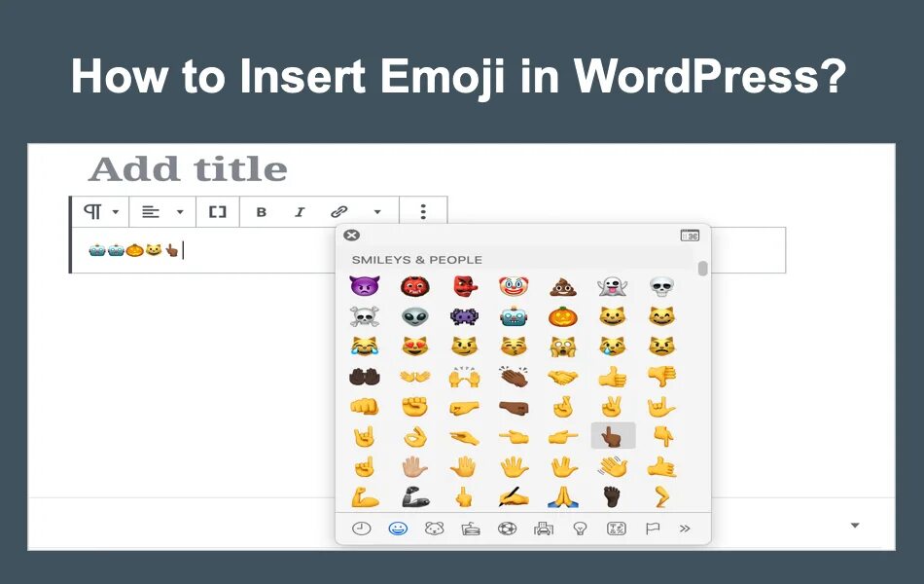Click the shortcode brackets icon
Image resolution: width=924 pixels, height=584 pixels.
pyautogui.click(x=218, y=212)
